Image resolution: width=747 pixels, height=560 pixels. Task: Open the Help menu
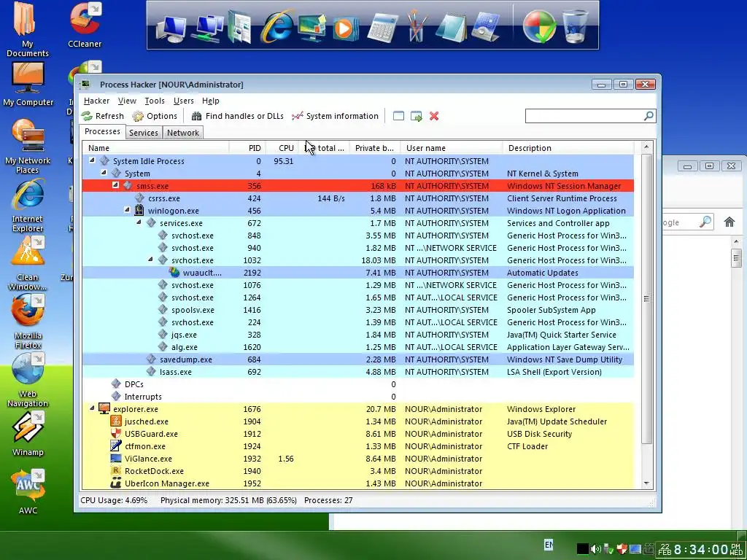(211, 101)
